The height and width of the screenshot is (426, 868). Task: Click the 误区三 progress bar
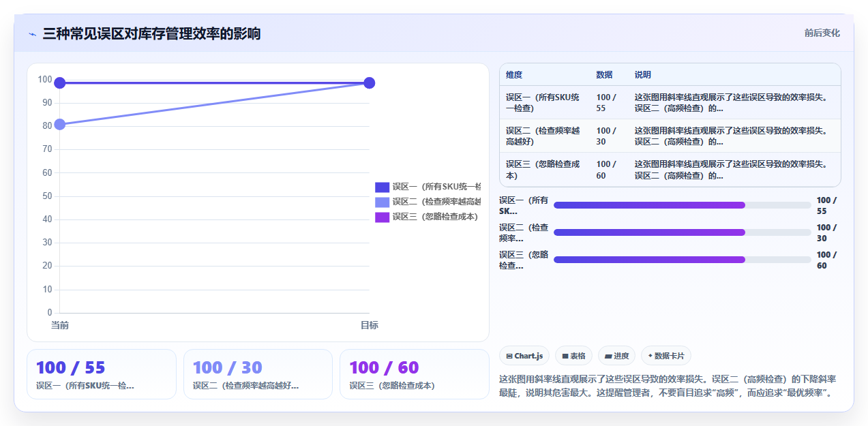pyautogui.click(x=683, y=260)
